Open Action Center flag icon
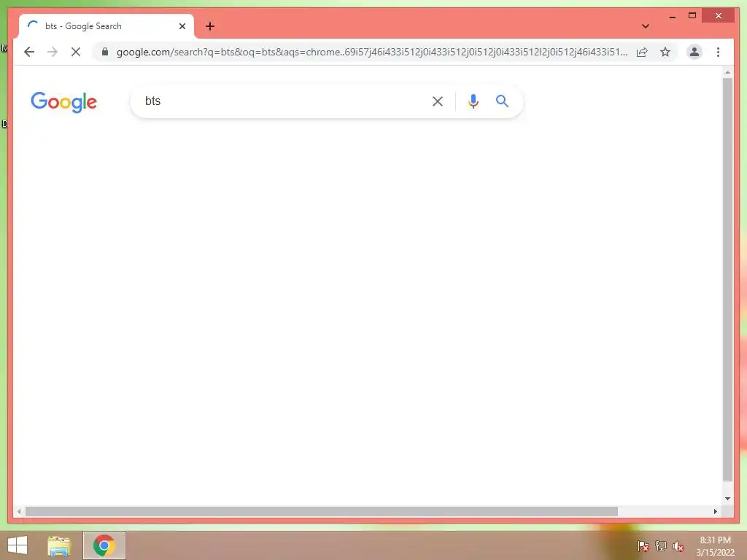The width and height of the screenshot is (747, 560). pyautogui.click(x=643, y=546)
